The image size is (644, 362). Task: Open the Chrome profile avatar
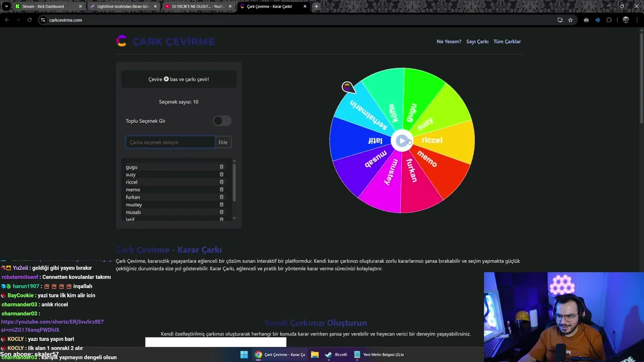click(625, 20)
